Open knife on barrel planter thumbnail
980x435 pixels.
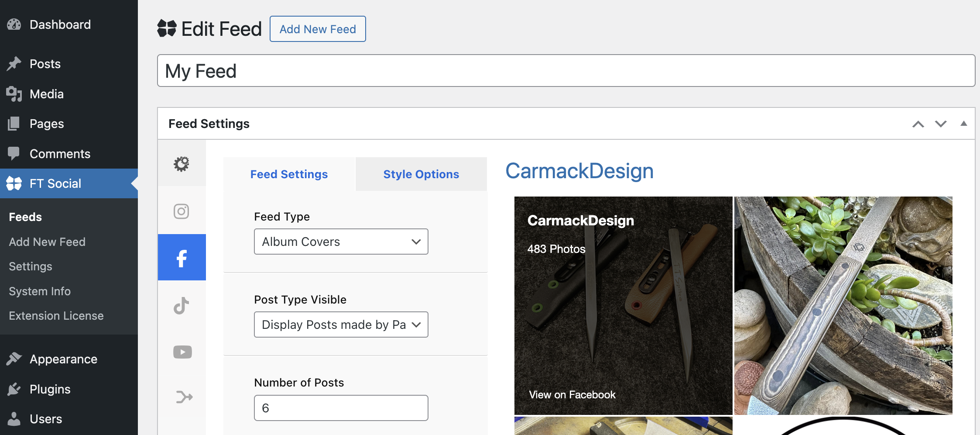(843, 306)
